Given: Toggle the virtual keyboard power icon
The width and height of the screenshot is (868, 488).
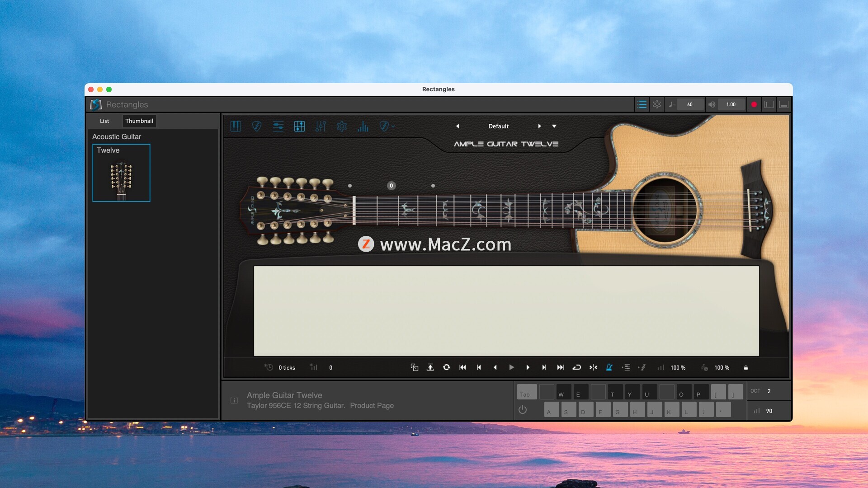Looking at the screenshot, I should (523, 410).
